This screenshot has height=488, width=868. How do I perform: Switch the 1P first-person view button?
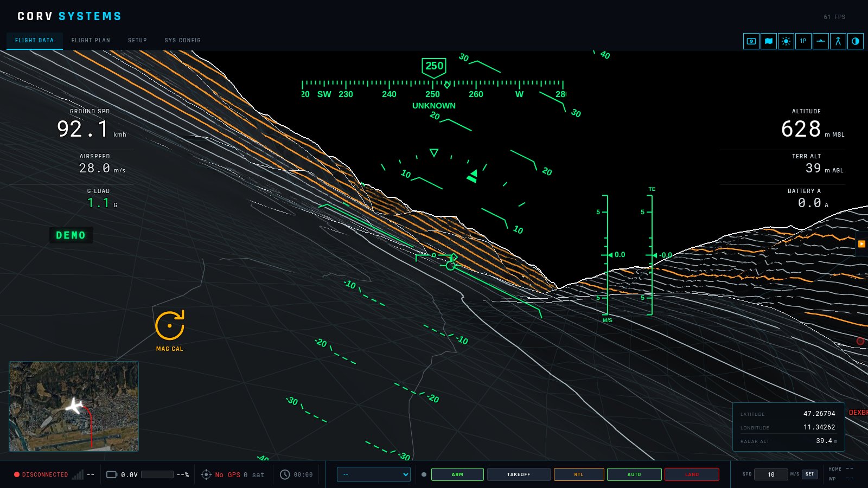[x=803, y=41]
